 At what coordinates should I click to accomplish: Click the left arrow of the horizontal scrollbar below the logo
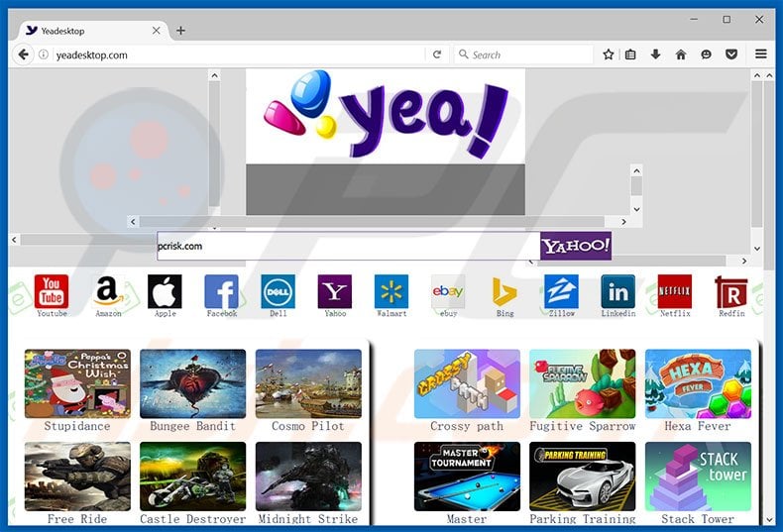[x=133, y=222]
